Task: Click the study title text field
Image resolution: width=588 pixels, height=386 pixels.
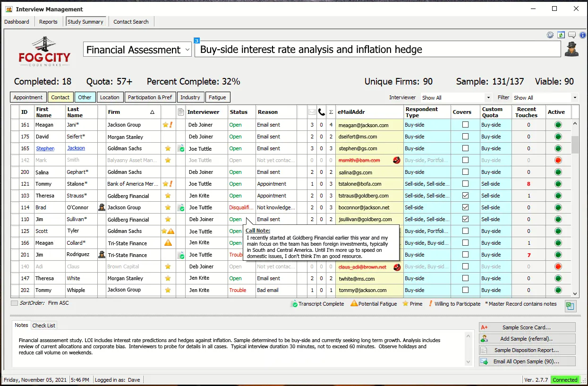Action: click(x=377, y=50)
